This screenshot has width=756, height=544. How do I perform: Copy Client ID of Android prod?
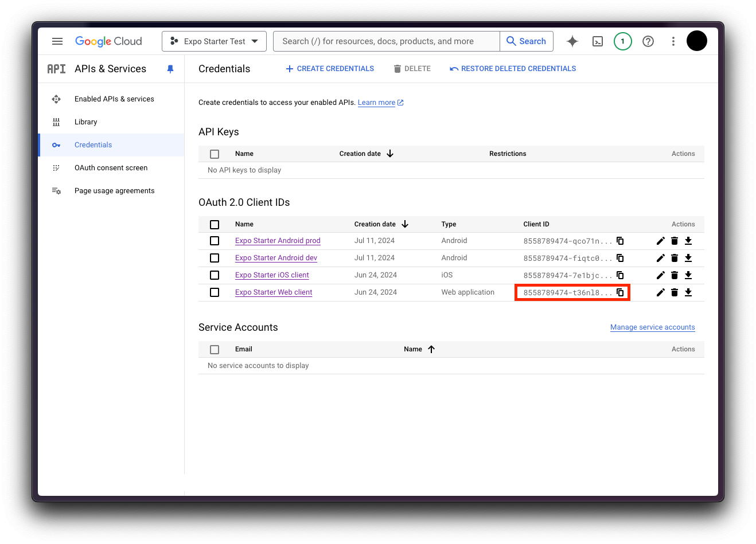click(620, 241)
